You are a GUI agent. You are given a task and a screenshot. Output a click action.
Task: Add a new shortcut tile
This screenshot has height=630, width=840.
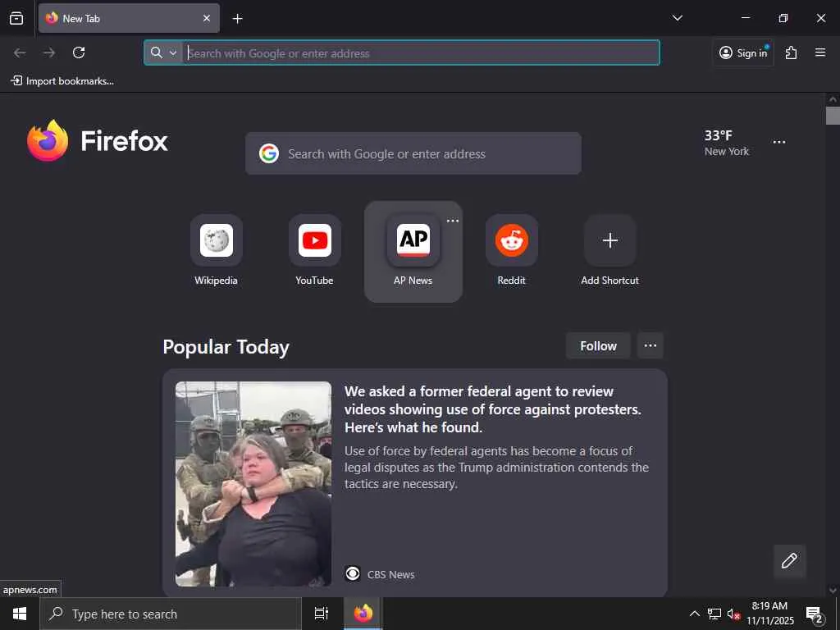point(609,252)
